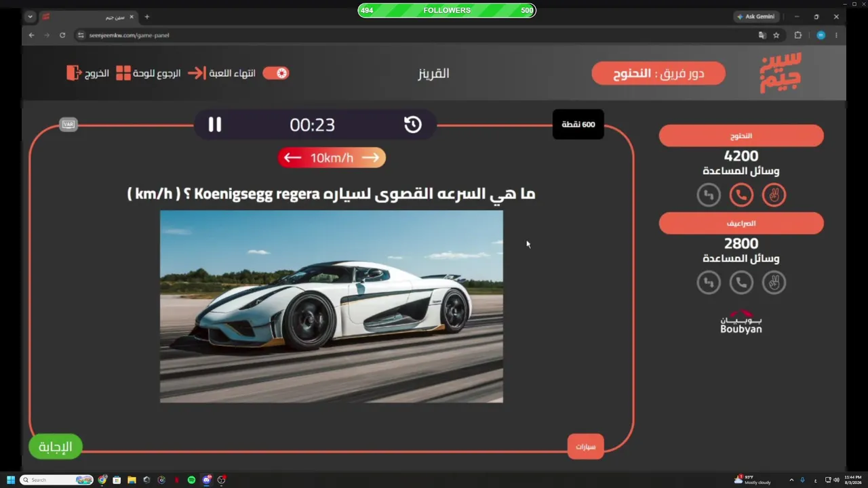Open a new browser tab
Screen dimensions: 868x488
point(146,17)
